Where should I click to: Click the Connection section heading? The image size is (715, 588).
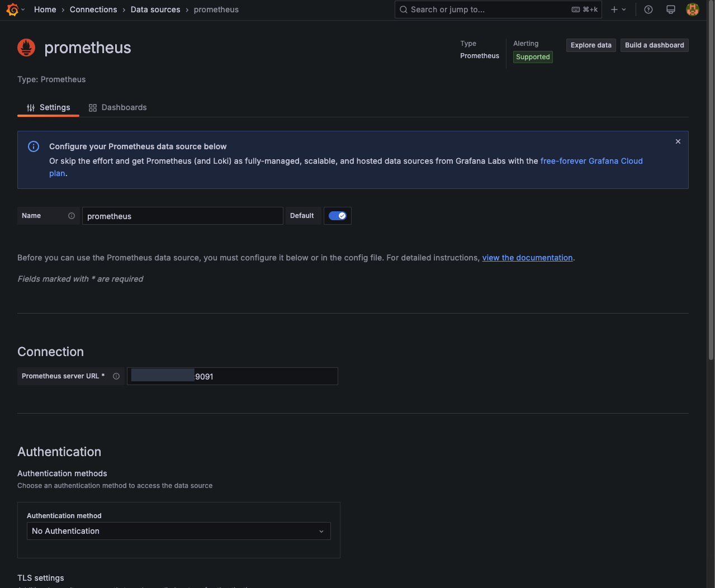tap(50, 352)
